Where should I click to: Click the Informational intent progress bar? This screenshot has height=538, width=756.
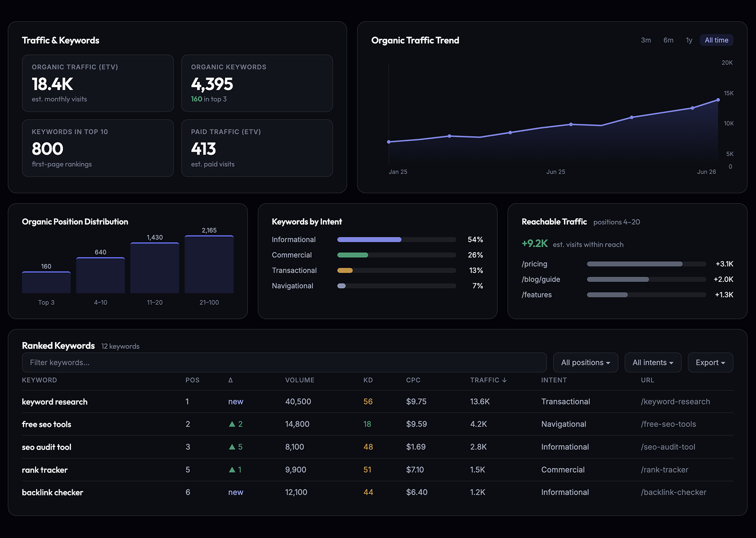coord(396,239)
